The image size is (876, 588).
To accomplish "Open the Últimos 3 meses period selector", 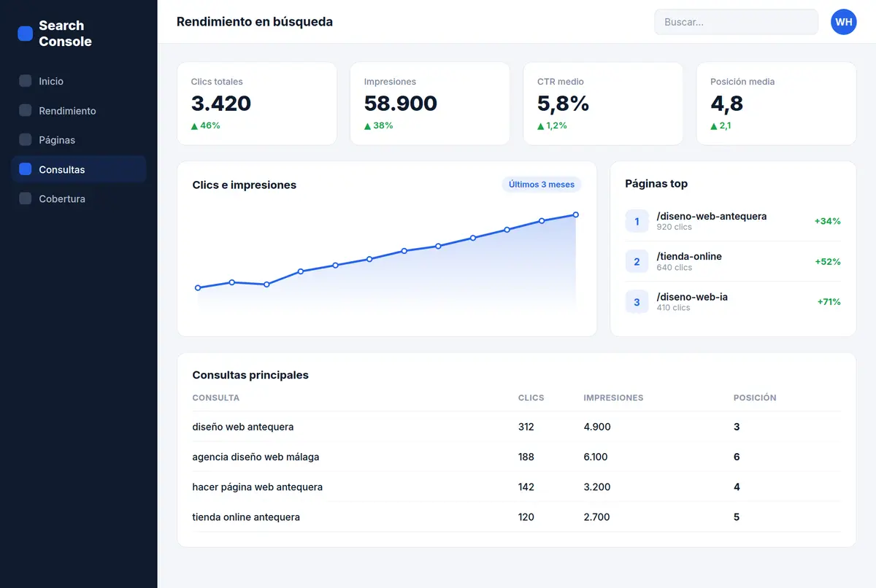I will click(x=542, y=185).
